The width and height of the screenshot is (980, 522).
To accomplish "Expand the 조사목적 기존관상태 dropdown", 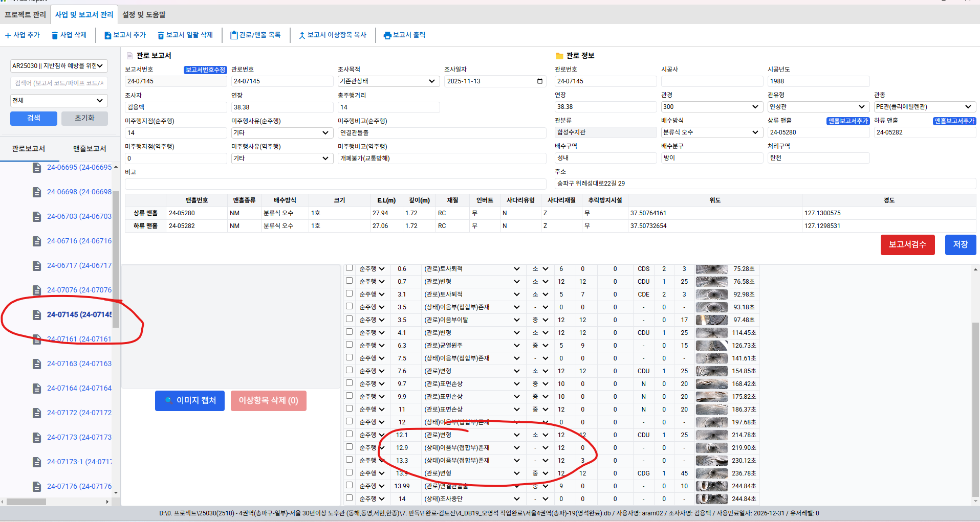I will pyautogui.click(x=431, y=81).
